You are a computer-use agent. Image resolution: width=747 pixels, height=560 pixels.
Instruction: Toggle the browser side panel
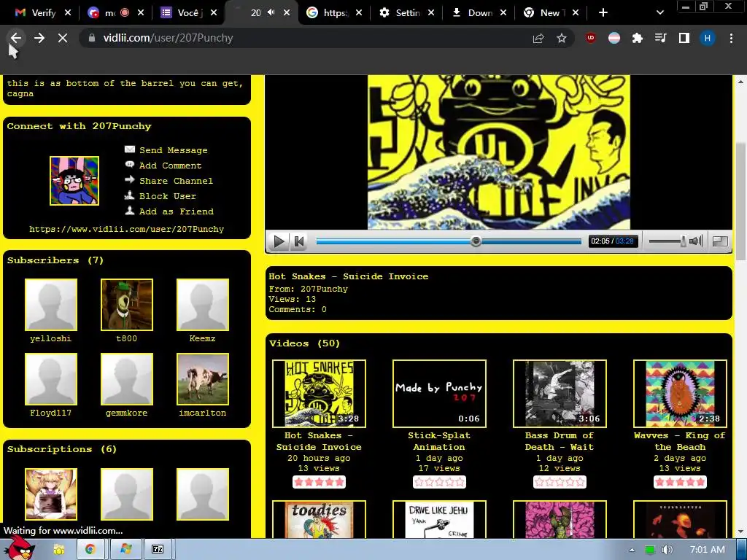click(684, 38)
